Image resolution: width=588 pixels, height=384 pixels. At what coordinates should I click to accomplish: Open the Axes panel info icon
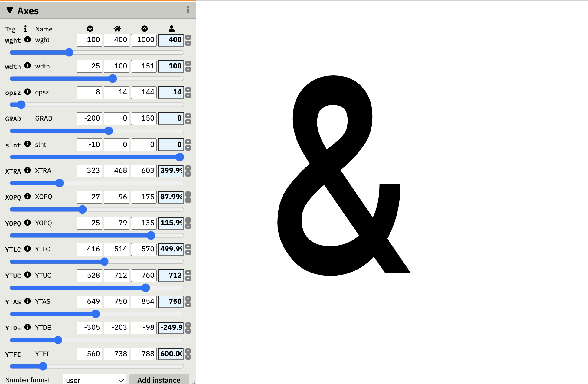[188, 10]
